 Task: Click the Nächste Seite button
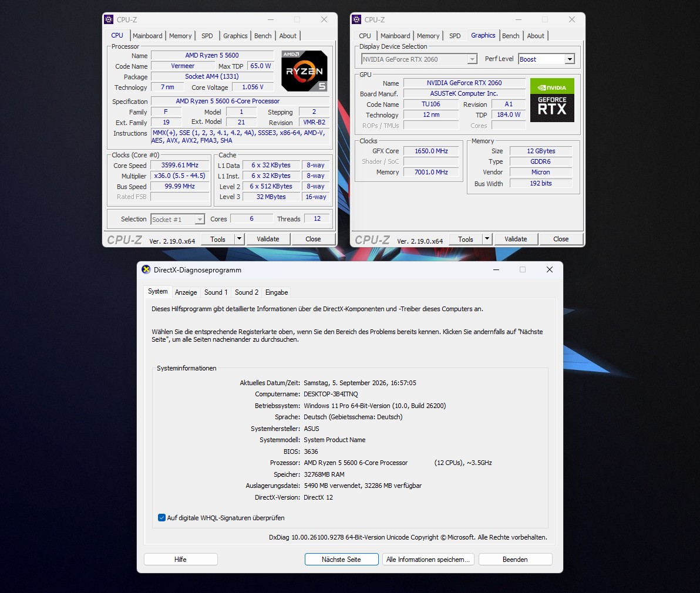pos(342,559)
